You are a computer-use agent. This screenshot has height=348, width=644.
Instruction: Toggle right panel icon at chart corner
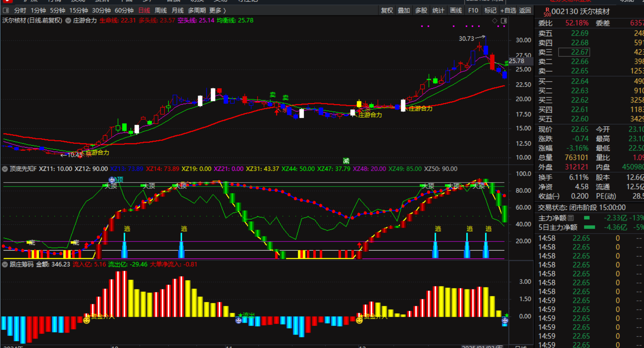(504, 21)
